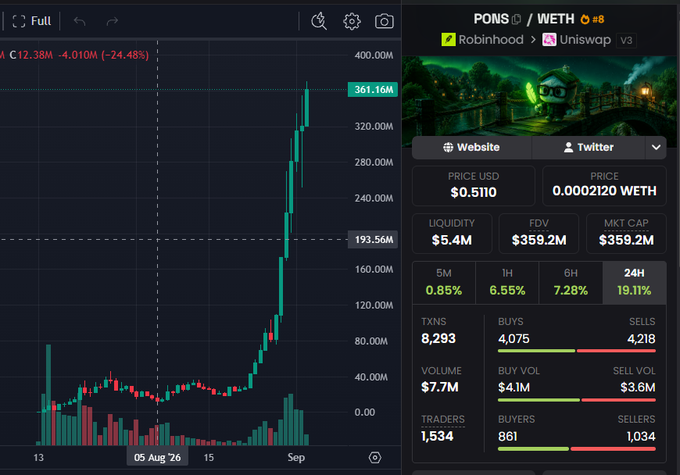Viewport: 680px width, 475px height.
Task: Click the BUYERS 861 count
Action: (x=507, y=436)
